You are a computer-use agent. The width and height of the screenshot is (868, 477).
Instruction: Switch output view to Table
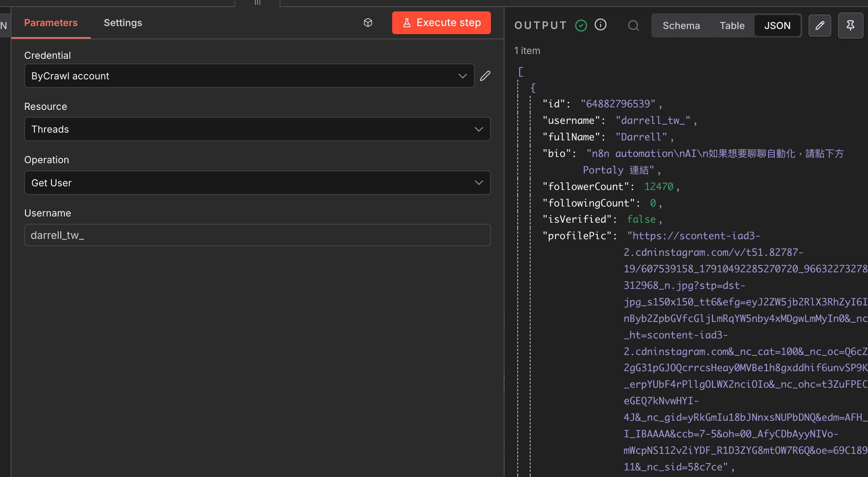pos(732,25)
